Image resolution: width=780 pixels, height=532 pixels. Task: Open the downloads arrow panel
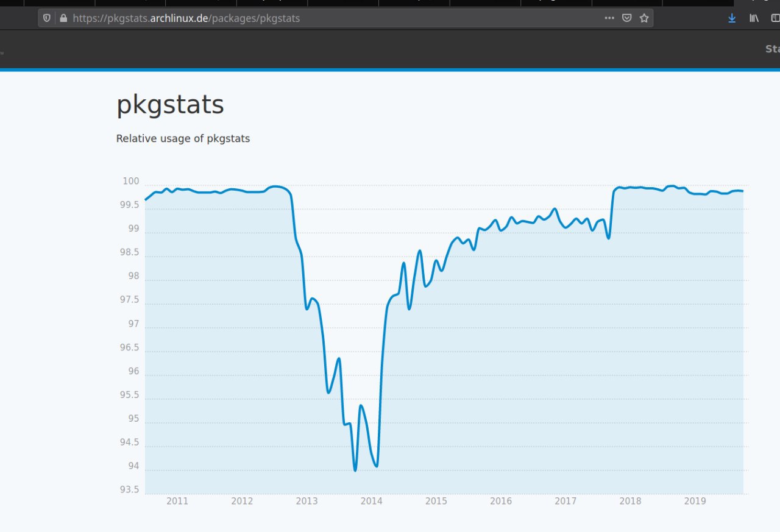tap(732, 18)
